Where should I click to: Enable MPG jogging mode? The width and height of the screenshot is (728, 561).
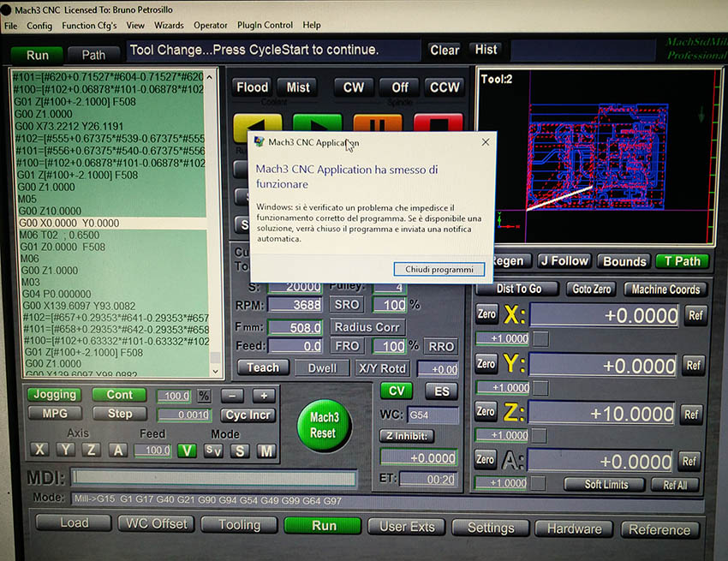[x=55, y=414]
